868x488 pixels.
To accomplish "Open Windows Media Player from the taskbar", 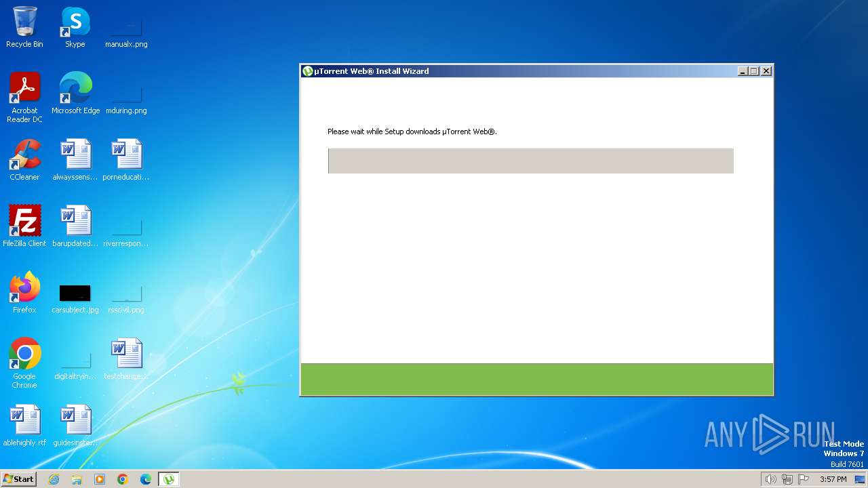I will pos(100,479).
